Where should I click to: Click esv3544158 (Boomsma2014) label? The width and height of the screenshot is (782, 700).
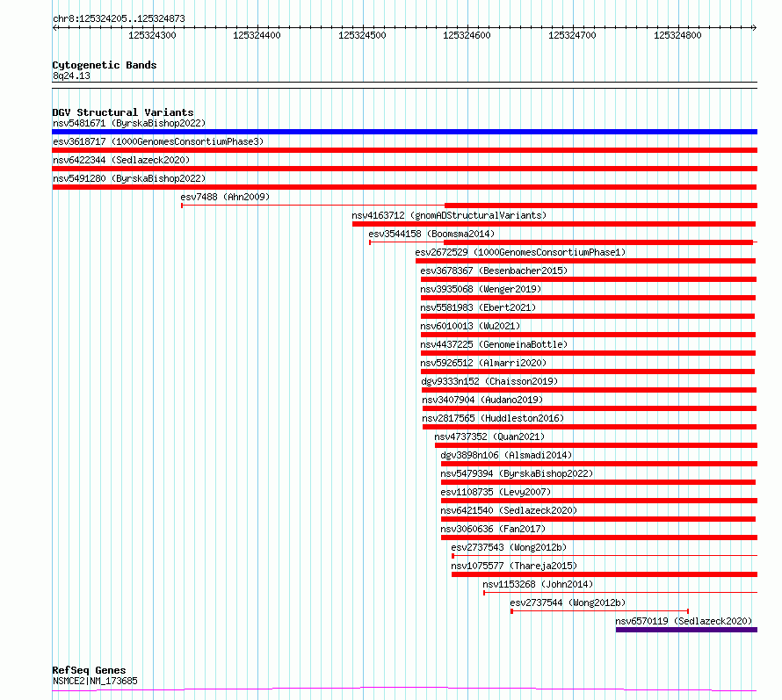(431, 234)
